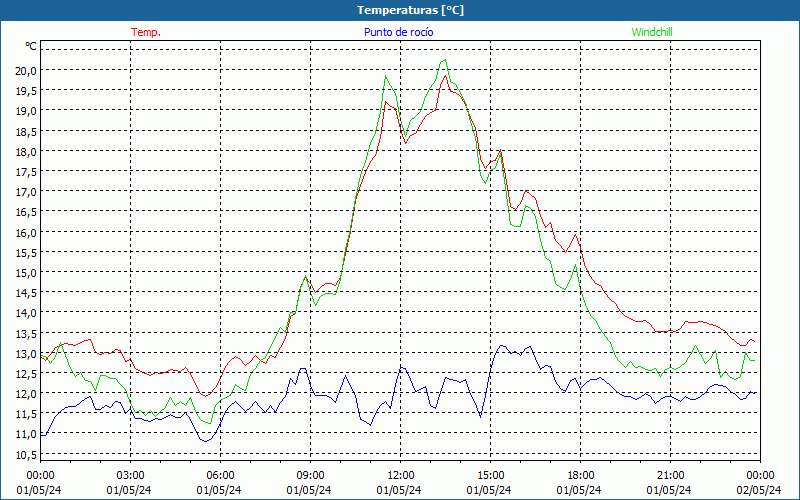The height and width of the screenshot is (500, 800).
Task: Select the green 'Windchill' legend label
Action: [x=652, y=32]
